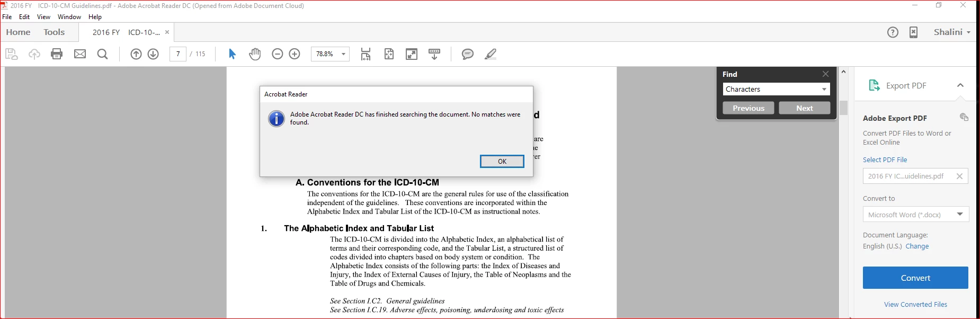Switch to the Tools tab
The image size is (980, 319).
coord(54,32)
